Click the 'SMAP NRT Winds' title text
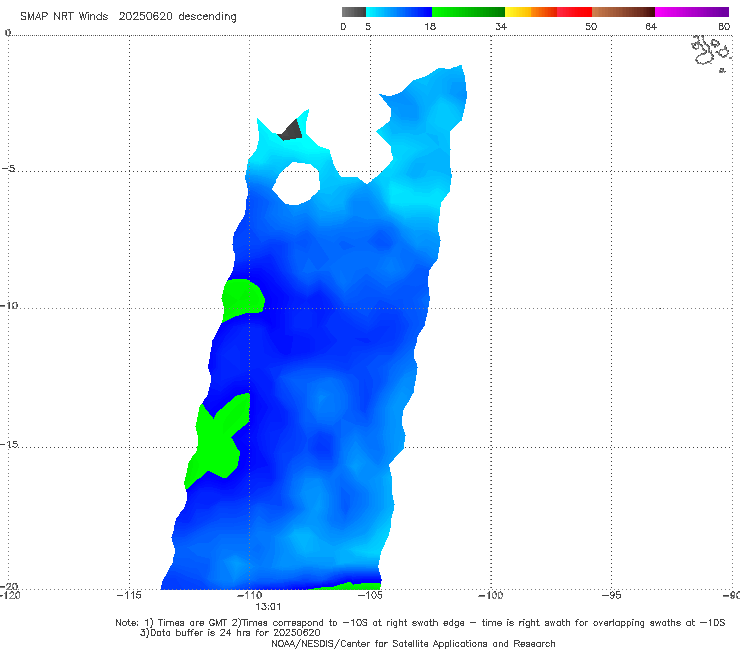 click(64, 17)
